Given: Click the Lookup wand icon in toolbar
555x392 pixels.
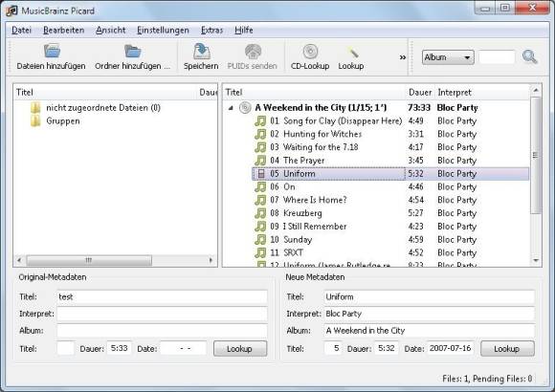Looking at the screenshot, I should point(353,53).
